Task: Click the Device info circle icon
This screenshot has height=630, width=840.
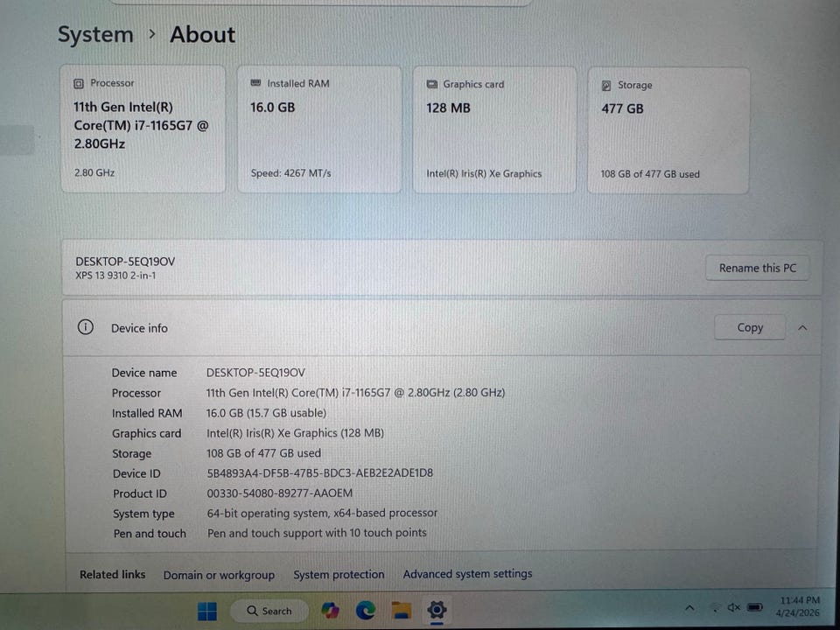Action: click(85, 326)
